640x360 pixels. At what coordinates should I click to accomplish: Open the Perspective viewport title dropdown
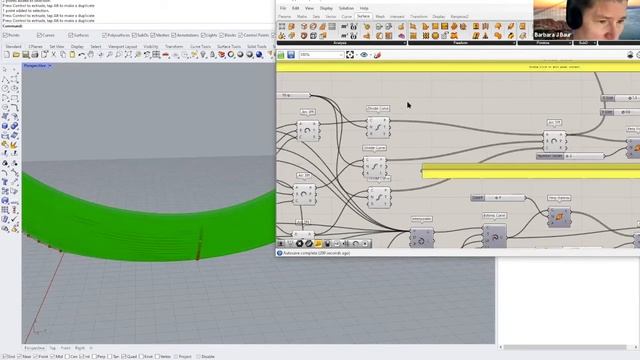(50, 66)
